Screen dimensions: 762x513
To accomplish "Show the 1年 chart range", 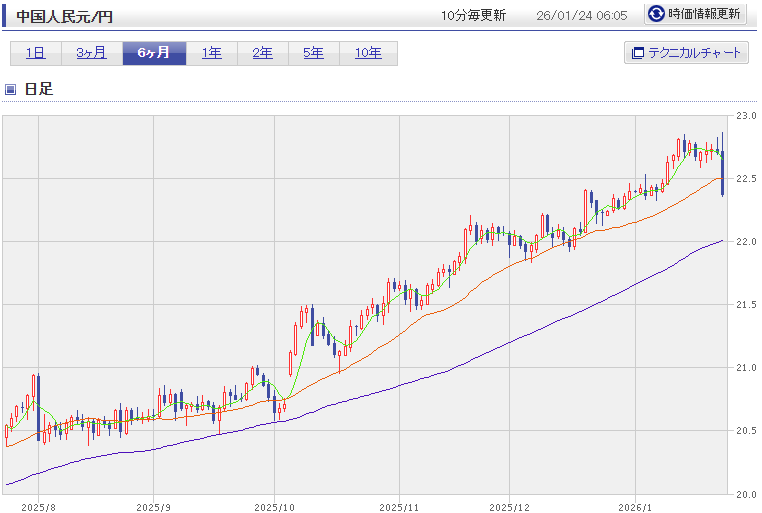I will pos(212,53).
